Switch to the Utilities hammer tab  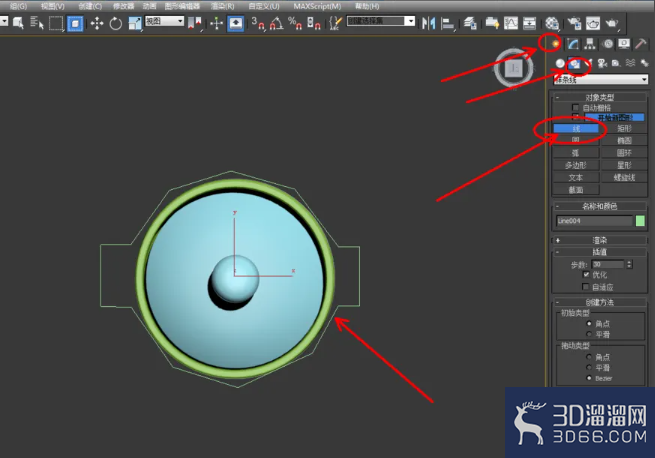[x=641, y=43]
